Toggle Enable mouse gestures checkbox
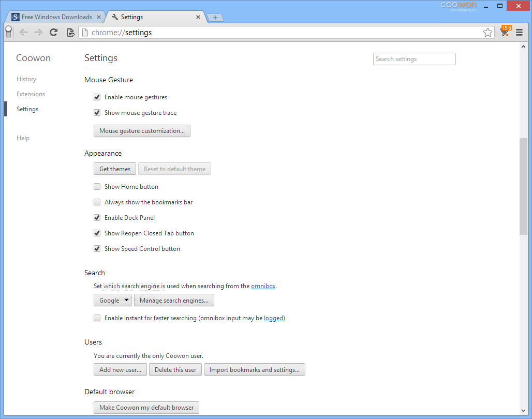 click(x=97, y=97)
